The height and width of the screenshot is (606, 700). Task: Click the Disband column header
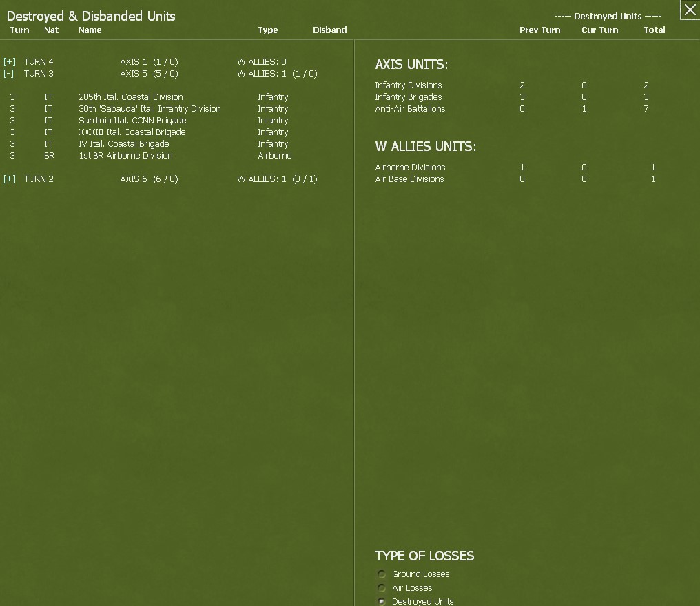click(x=329, y=30)
